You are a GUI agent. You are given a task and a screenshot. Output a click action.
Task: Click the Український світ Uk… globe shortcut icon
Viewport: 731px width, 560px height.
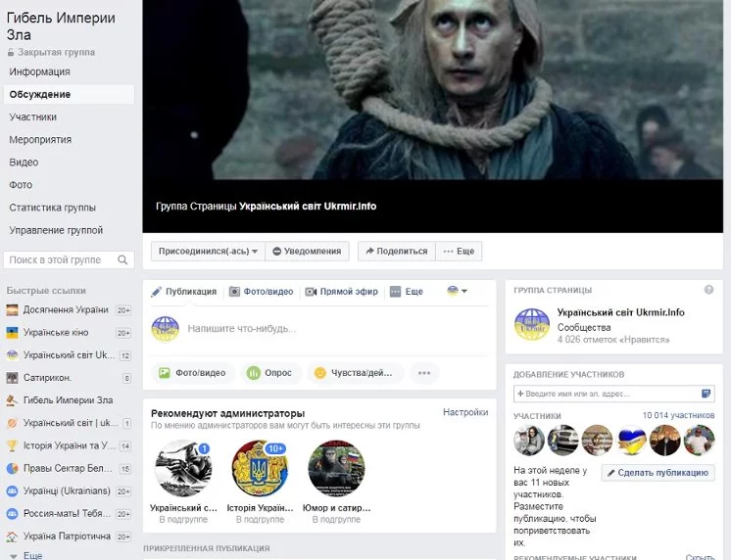(12, 355)
